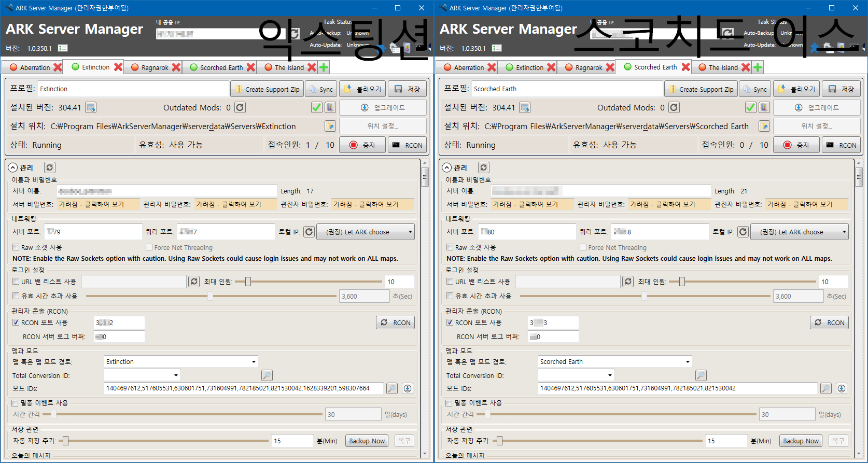The image size is (868, 463).
Task: Enable 멸종 이벤트 사용 in left window
Action: pyautogui.click(x=15, y=403)
